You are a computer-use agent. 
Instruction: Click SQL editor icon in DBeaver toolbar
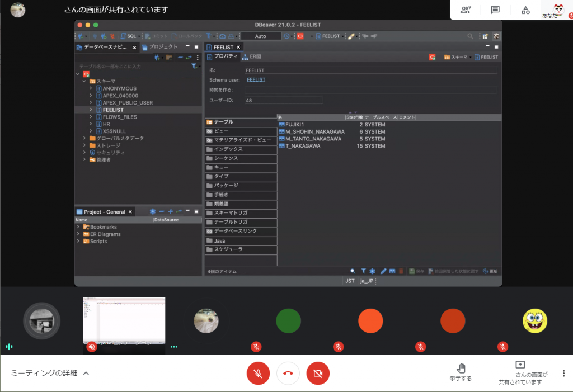(128, 36)
